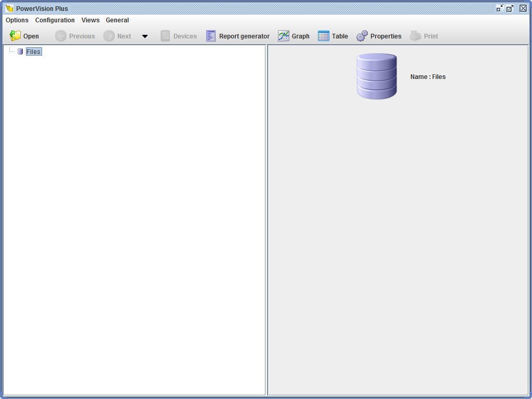Image resolution: width=532 pixels, height=399 pixels.
Task: Click the Previous navigation arrow icon
Action: 61,36
